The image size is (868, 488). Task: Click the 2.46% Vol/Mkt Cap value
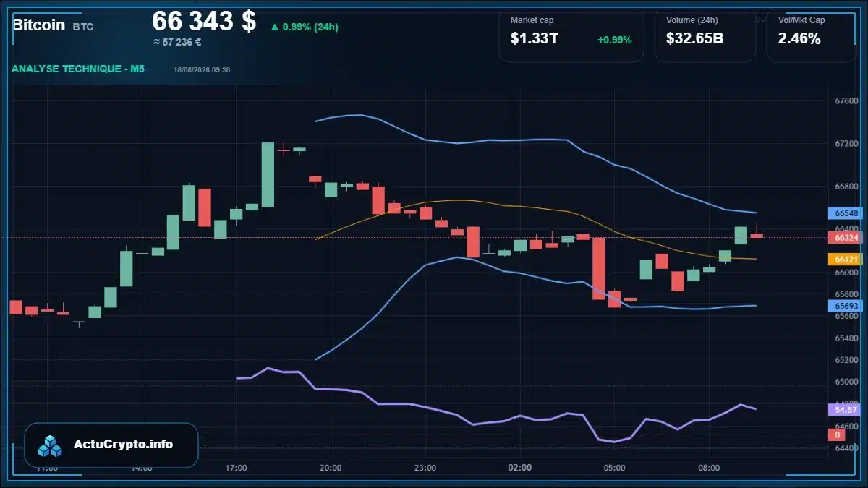point(799,39)
